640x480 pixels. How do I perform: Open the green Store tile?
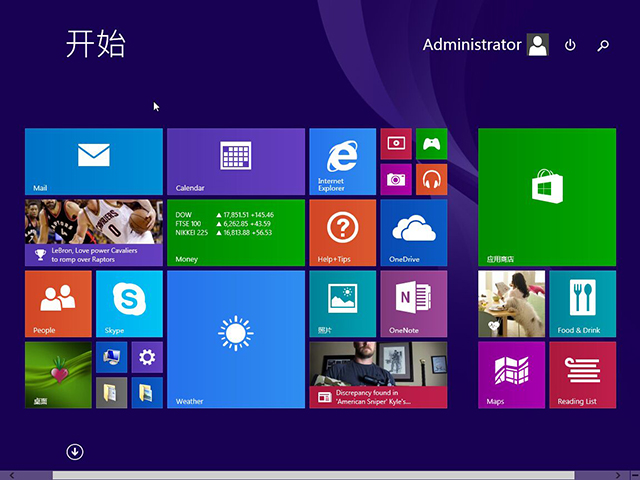point(547,197)
